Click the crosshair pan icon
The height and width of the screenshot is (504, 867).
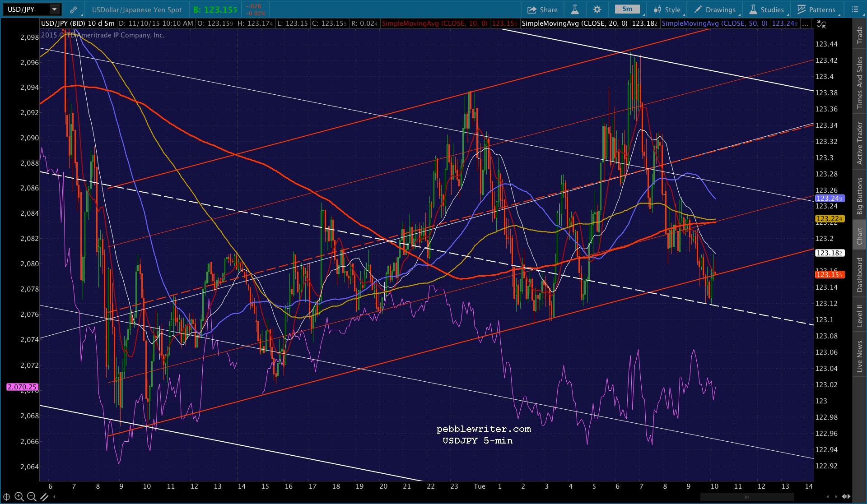pyautogui.click(x=7, y=497)
